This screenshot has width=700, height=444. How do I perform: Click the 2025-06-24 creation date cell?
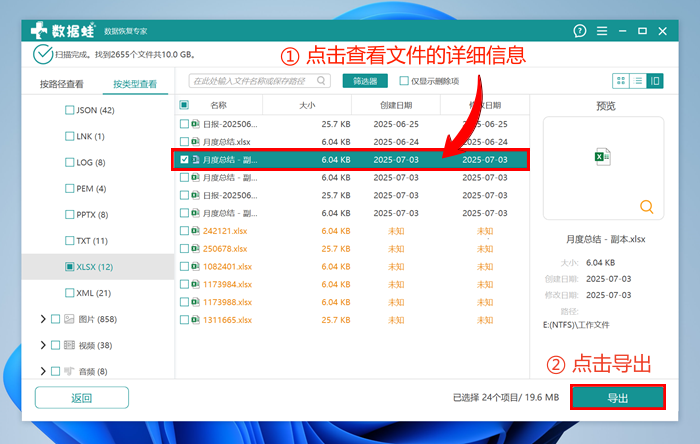[x=396, y=142]
